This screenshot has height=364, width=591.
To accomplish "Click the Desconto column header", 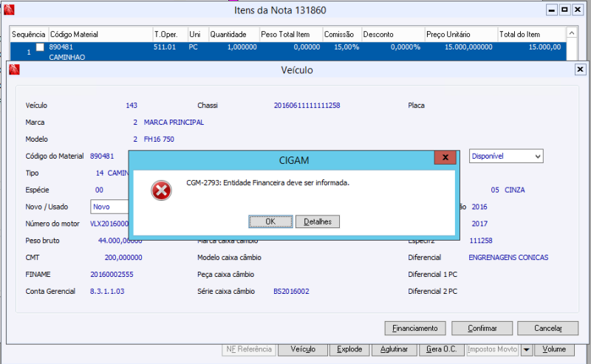I will (393, 34).
